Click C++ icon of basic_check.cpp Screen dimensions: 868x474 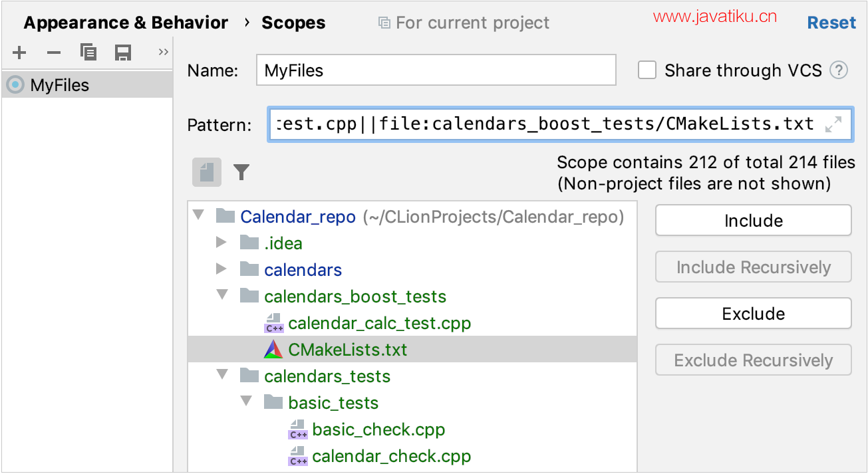[x=298, y=429]
